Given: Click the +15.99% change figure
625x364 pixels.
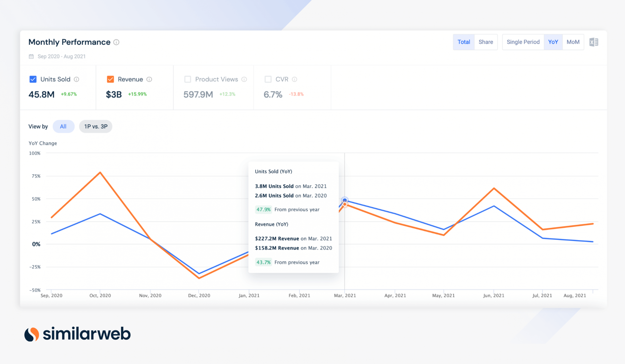Looking at the screenshot, I should (x=137, y=94).
